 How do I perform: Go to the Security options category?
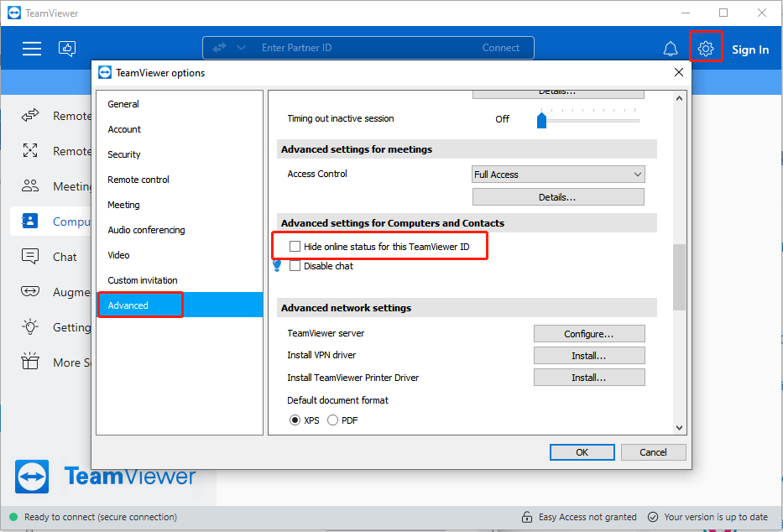(180, 154)
